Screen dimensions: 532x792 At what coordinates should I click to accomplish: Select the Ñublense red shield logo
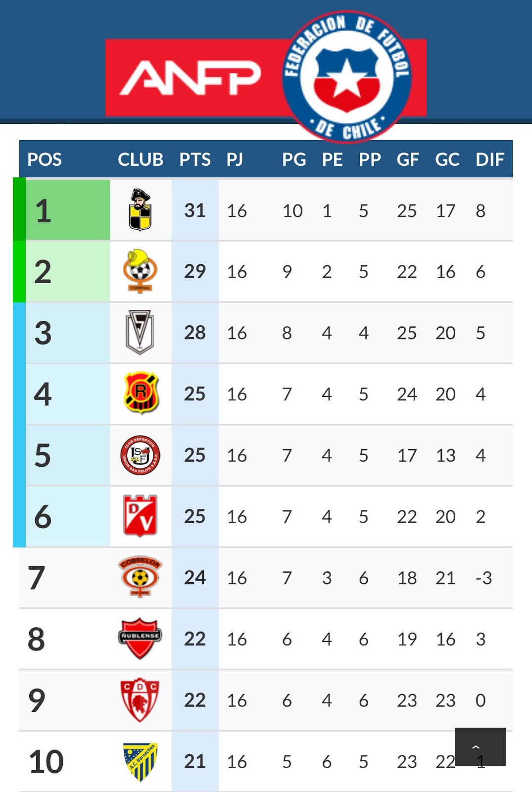(x=140, y=638)
